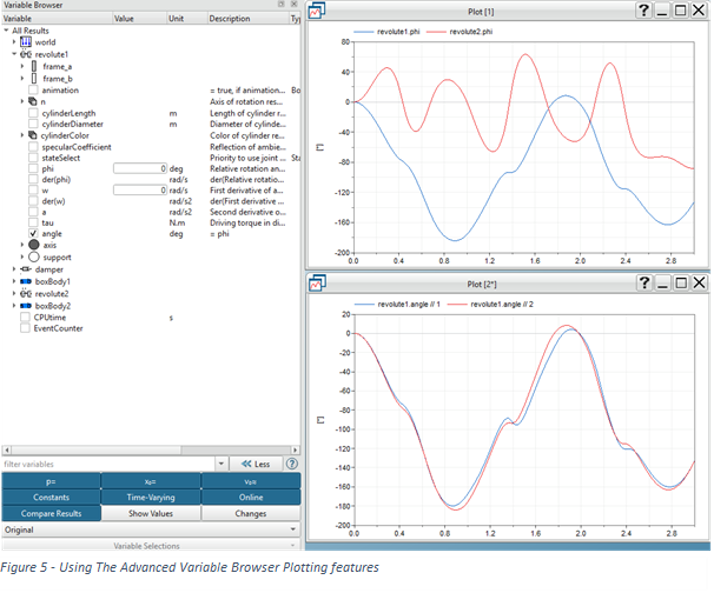This screenshot has height=593, width=714.
Task: Click the Changes button
Action: click(x=250, y=513)
